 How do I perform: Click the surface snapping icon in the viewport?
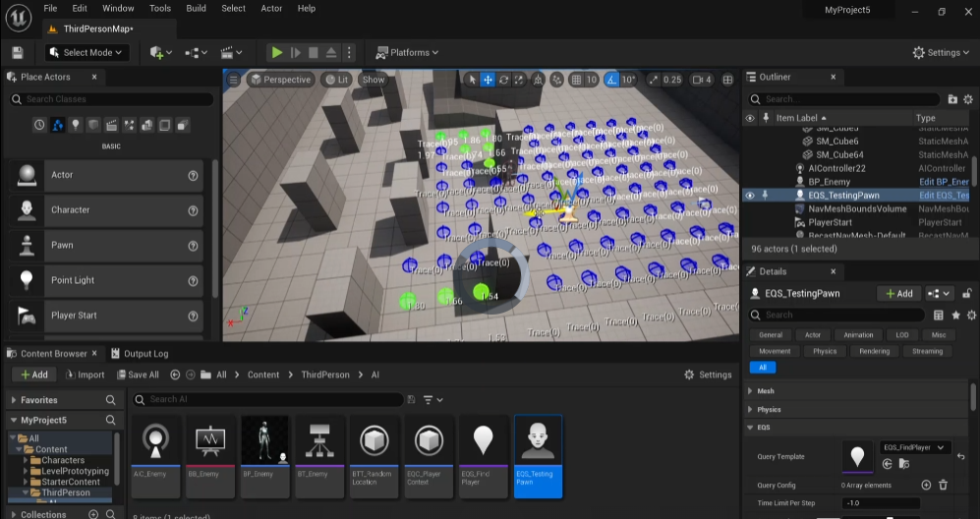pyautogui.click(x=556, y=80)
